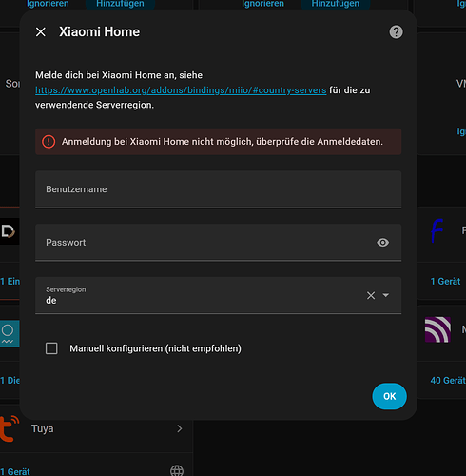Close the Xiaomi Home dialog
This screenshot has width=466, height=476.
pos(41,32)
